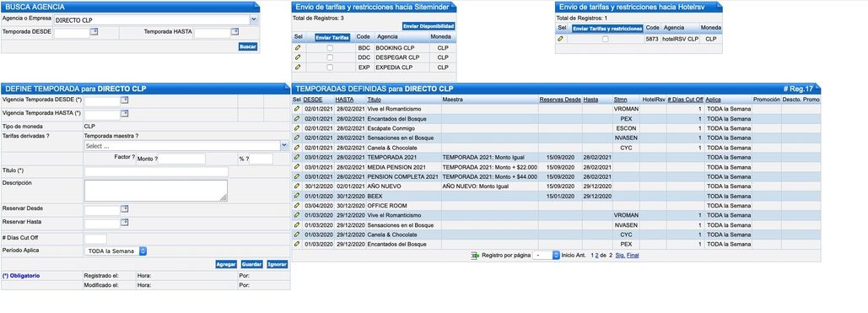Edit pencil for Canela & Chocolate 02/01/2021

pyautogui.click(x=297, y=148)
